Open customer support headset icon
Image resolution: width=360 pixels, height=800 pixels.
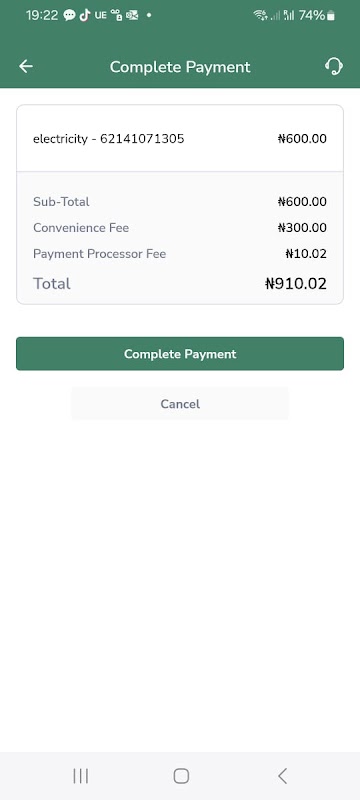pyautogui.click(x=334, y=66)
